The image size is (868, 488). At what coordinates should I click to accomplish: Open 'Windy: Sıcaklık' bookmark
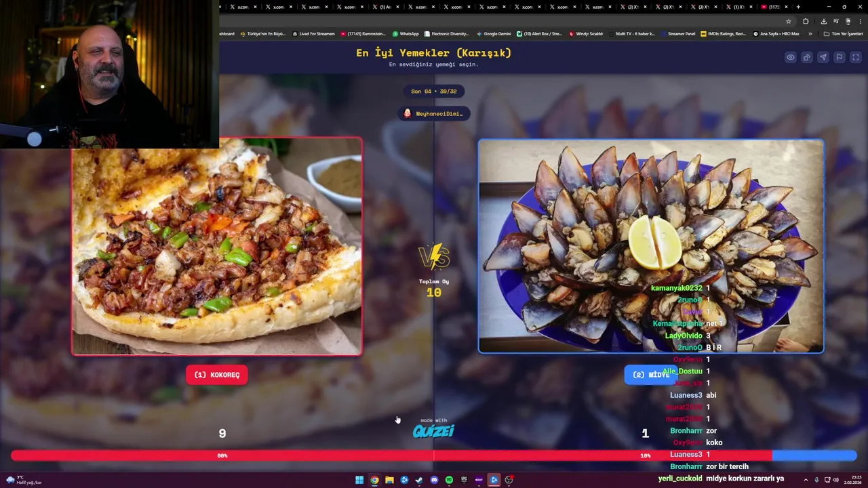coord(586,33)
